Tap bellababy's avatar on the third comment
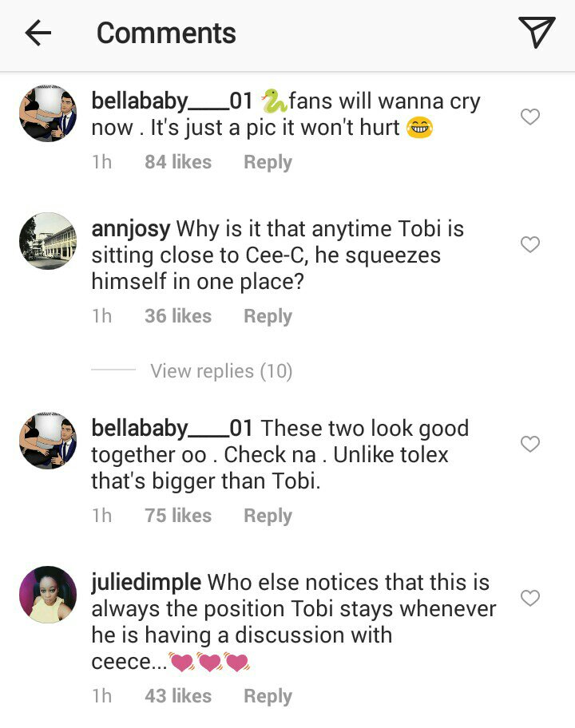 pyautogui.click(x=48, y=441)
